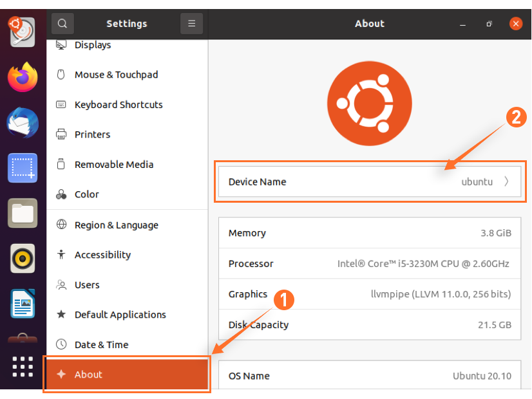Go to Keyboard Shortcuts settings
Screen dimensions: 532x399
coord(127,104)
